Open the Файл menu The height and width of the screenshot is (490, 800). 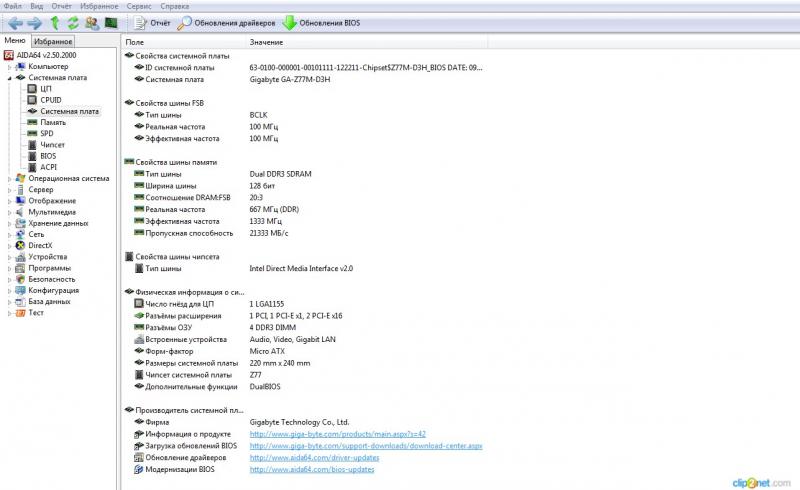tap(12, 6)
